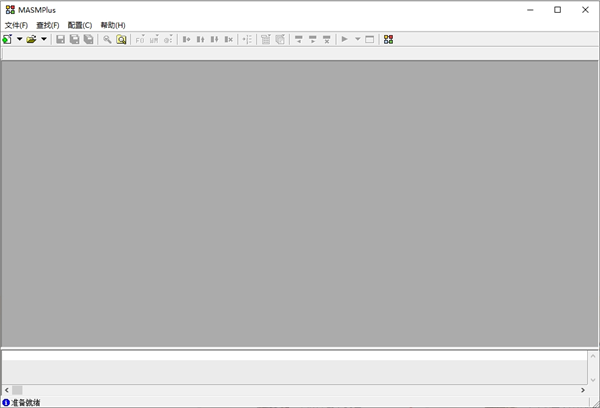Click the clear bookmarks icon
600x408 pixels.
(x=228, y=39)
